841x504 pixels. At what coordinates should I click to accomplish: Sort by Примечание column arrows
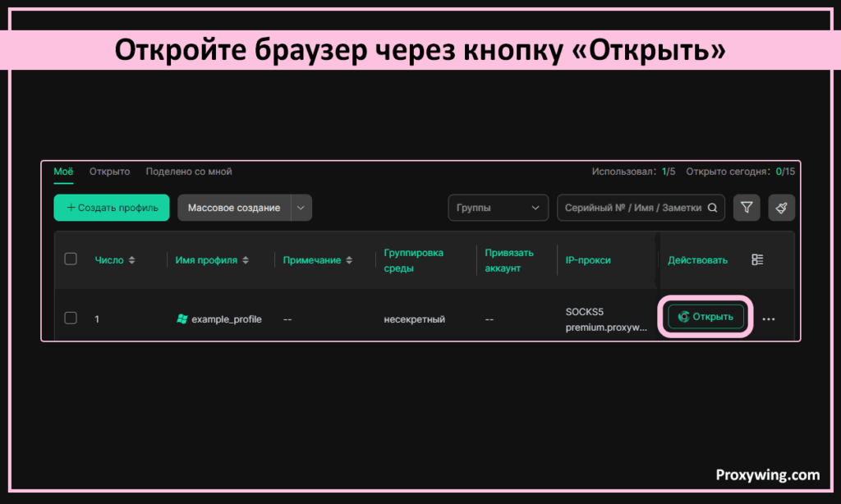point(349,260)
